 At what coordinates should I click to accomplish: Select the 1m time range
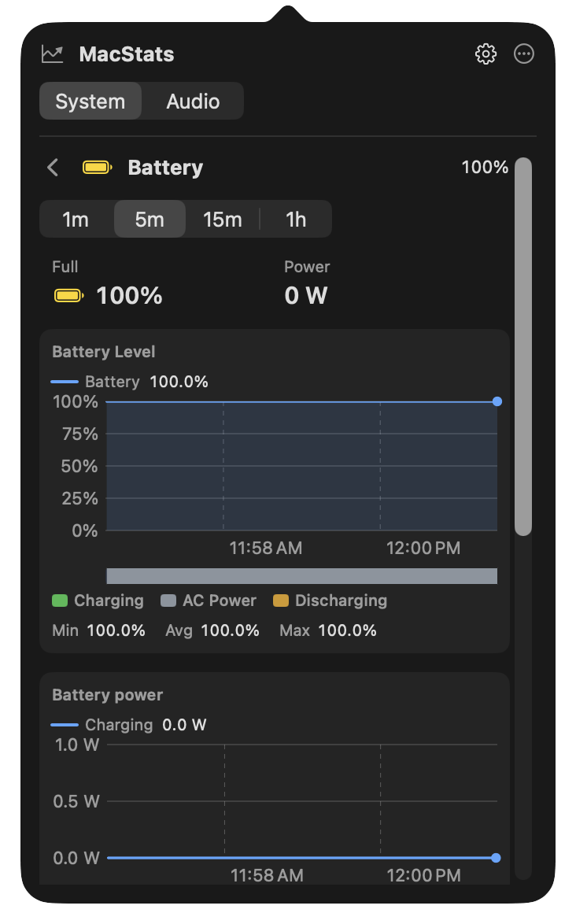click(76, 220)
